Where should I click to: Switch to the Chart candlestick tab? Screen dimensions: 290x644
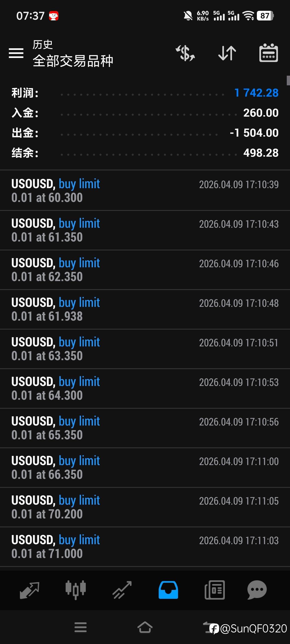75,590
